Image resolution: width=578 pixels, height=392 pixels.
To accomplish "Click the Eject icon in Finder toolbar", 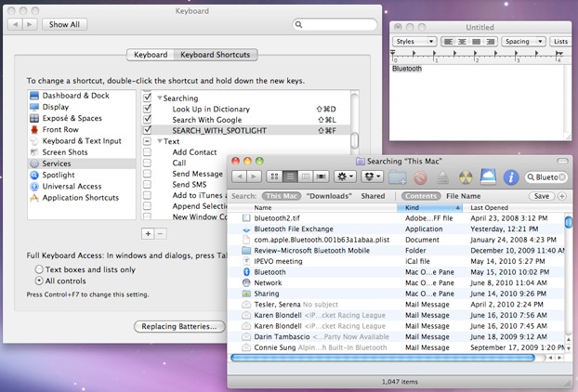I will pos(442,177).
